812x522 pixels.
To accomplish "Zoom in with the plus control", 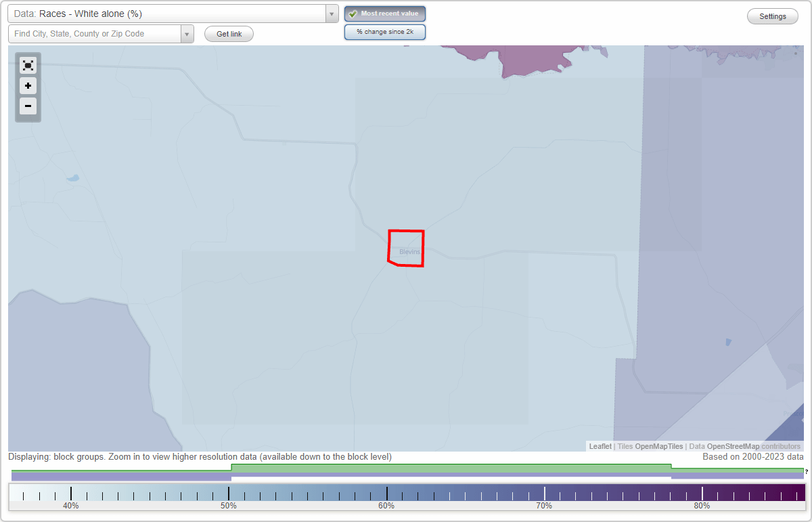I will [x=28, y=85].
